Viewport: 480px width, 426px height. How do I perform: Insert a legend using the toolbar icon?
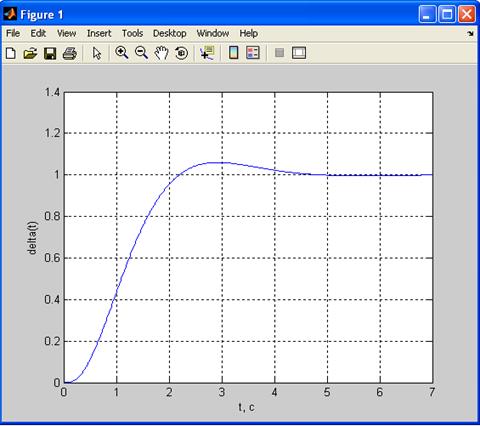tap(253, 53)
